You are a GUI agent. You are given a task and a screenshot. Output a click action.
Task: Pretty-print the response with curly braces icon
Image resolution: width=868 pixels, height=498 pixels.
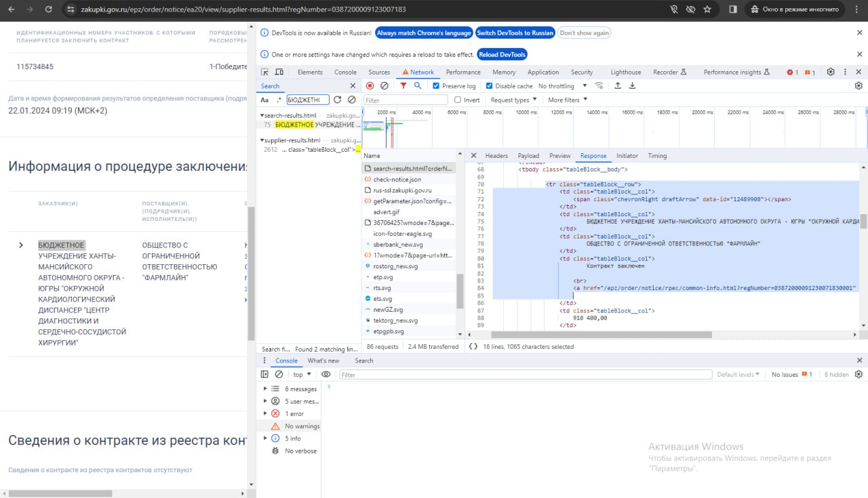click(473, 346)
